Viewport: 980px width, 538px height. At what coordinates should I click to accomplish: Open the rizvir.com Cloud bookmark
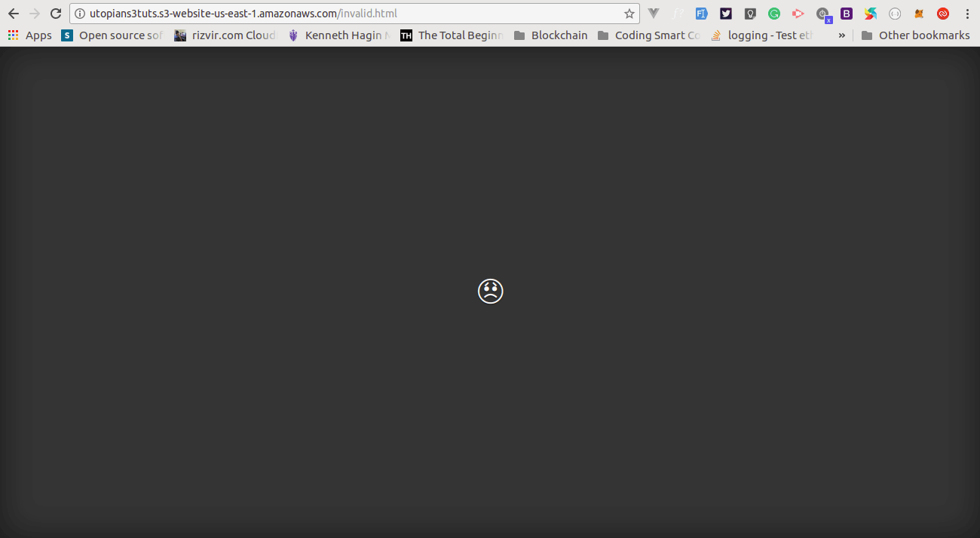[x=225, y=35]
